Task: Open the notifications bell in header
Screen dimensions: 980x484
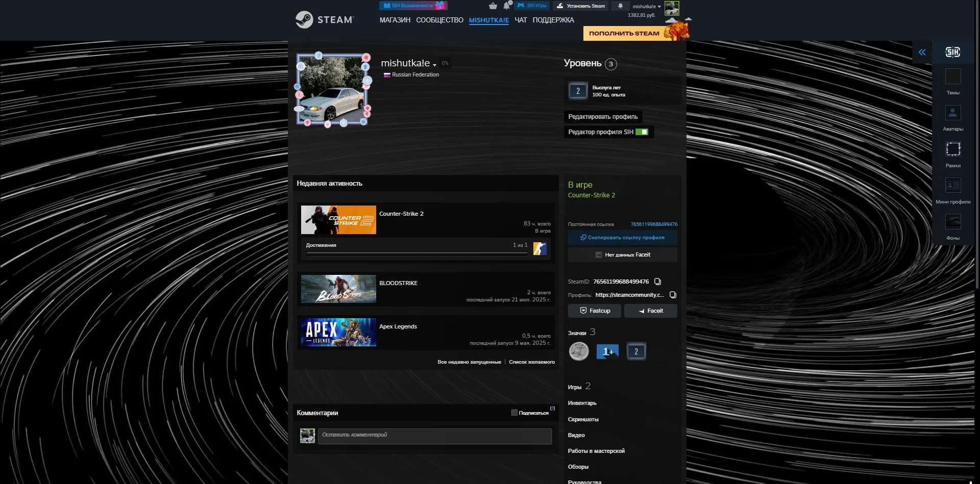Action: (x=620, y=6)
